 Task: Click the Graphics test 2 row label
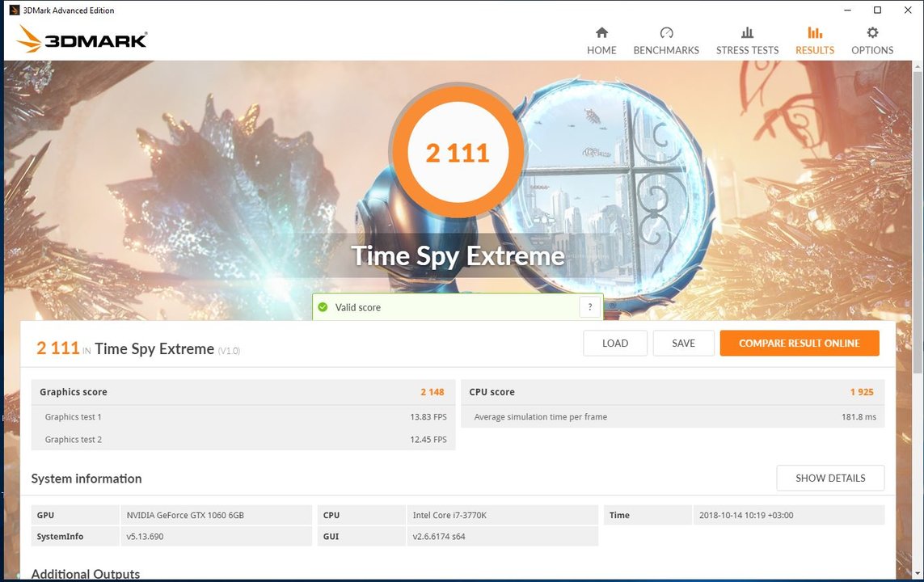point(73,440)
